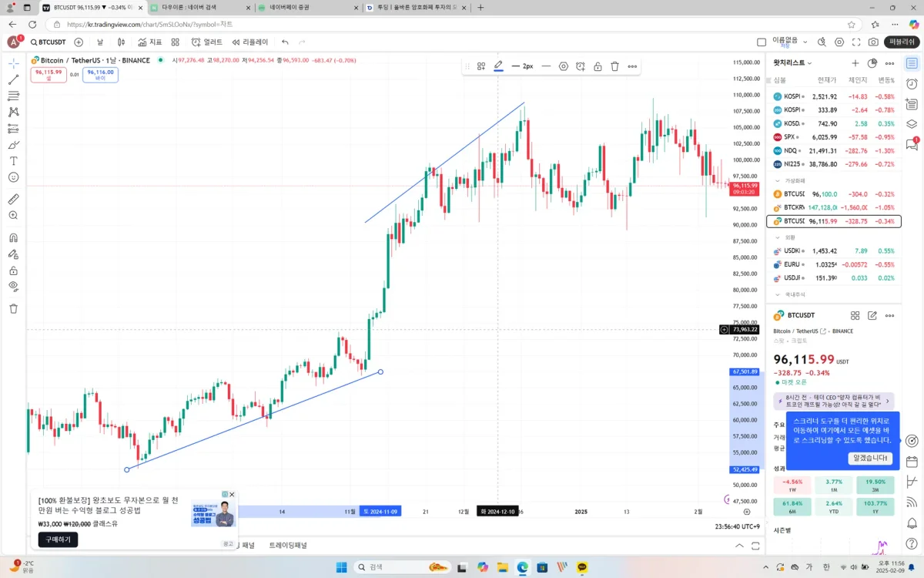Delete the selected line with trash icon
The image size is (924, 578).
[x=614, y=66]
